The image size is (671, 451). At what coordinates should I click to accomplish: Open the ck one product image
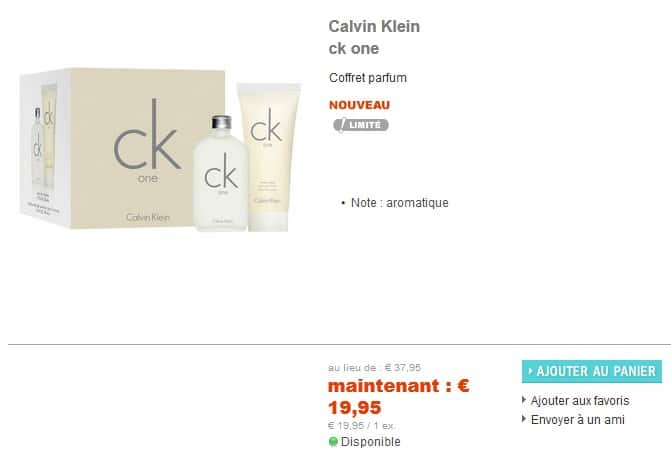[x=160, y=150]
